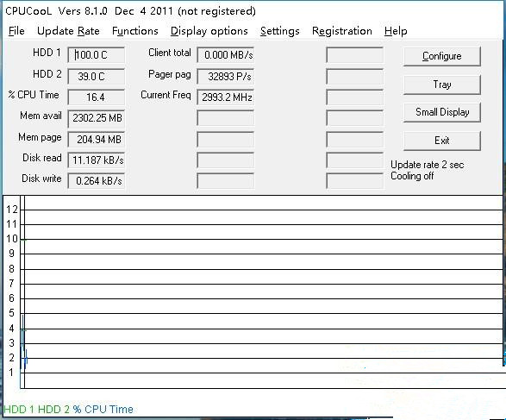Click the Current Freq value 2993.2 MHz
506x420 pixels.
click(226, 97)
